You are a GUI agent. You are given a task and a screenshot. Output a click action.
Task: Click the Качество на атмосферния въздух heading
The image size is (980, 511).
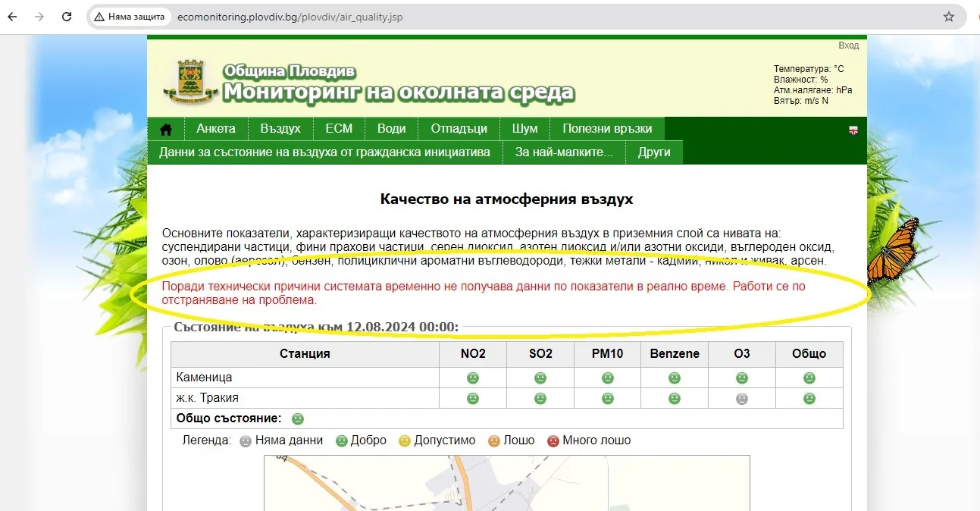(x=506, y=200)
